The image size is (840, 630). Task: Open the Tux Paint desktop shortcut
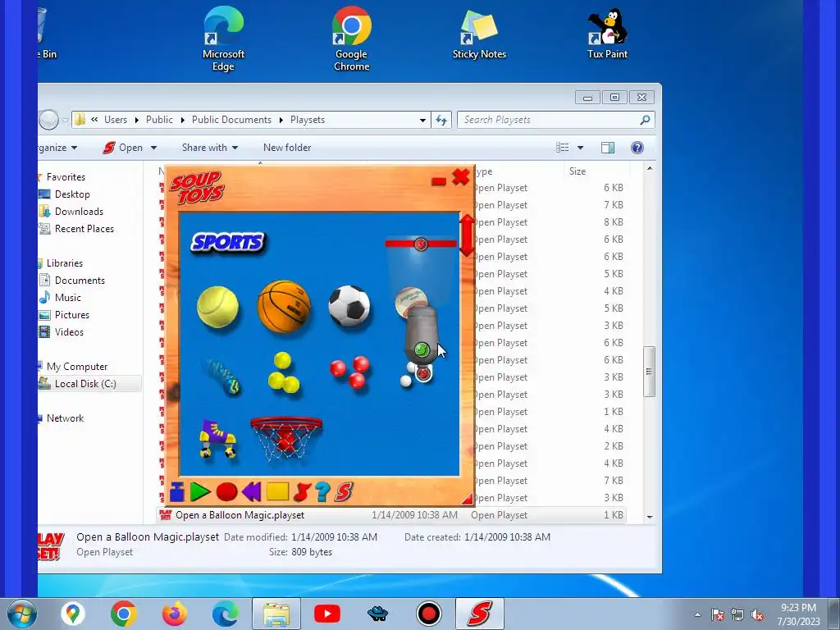point(608,33)
